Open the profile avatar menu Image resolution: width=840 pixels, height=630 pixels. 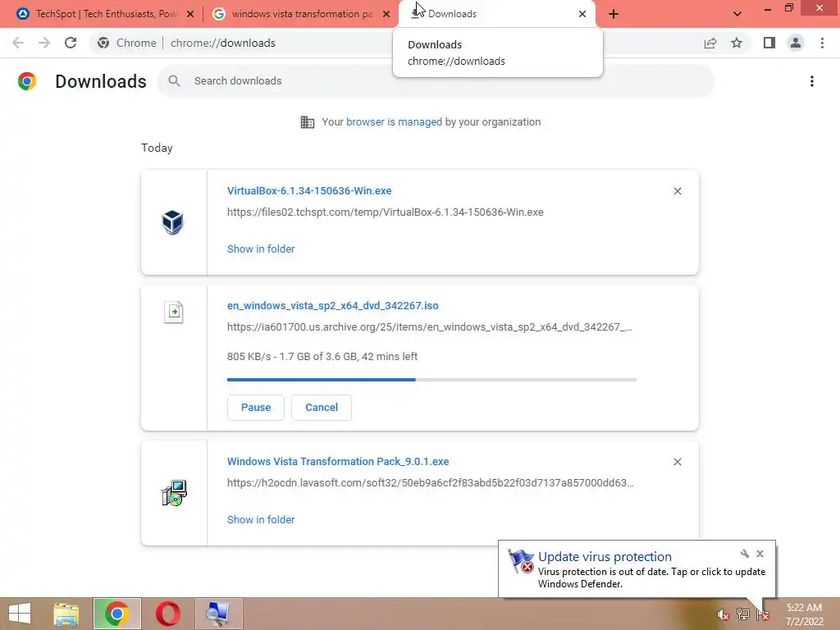tap(796, 43)
